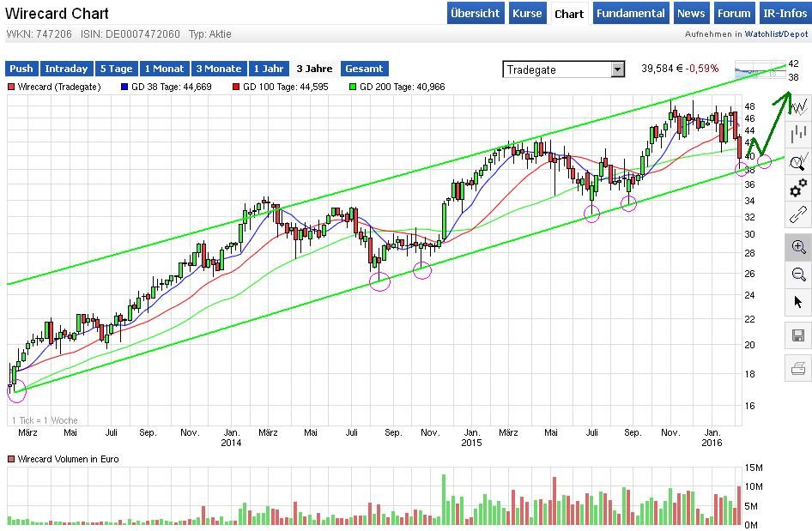
Task: Open the chart analysis magnifier icon
Action: click(798, 161)
